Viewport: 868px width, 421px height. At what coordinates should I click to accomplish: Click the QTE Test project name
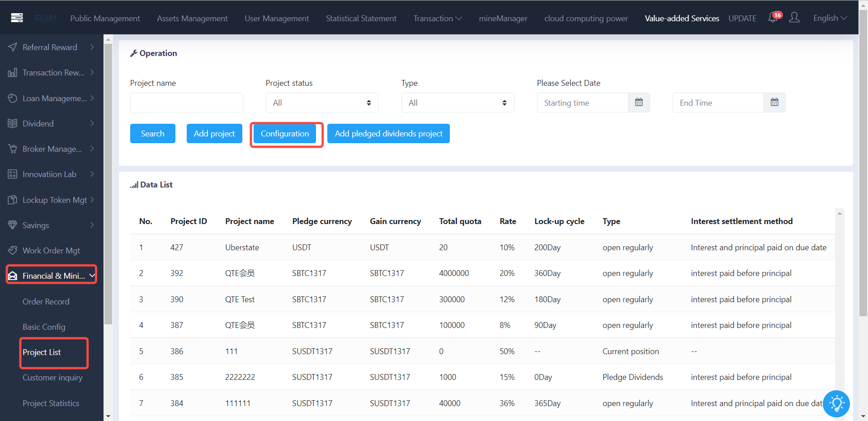[240, 299]
